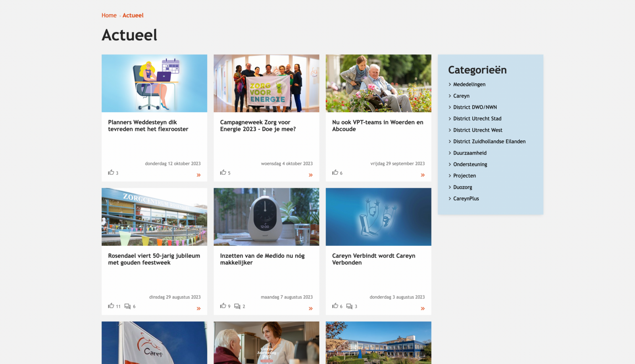
Task: Click date donderdag 12 oktober 2023
Action: point(173,164)
